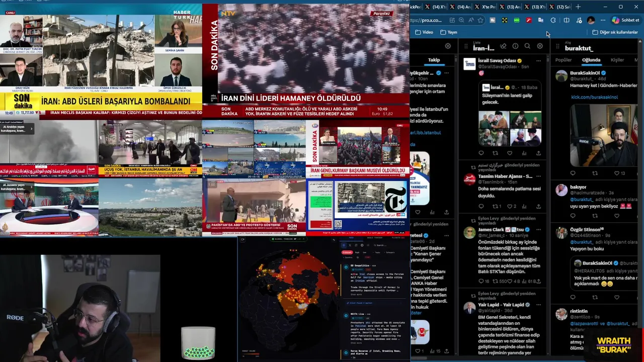Open more options on Tasnim Haber Ajansı post
Screen dimensions: 644x362
(x=538, y=176)
